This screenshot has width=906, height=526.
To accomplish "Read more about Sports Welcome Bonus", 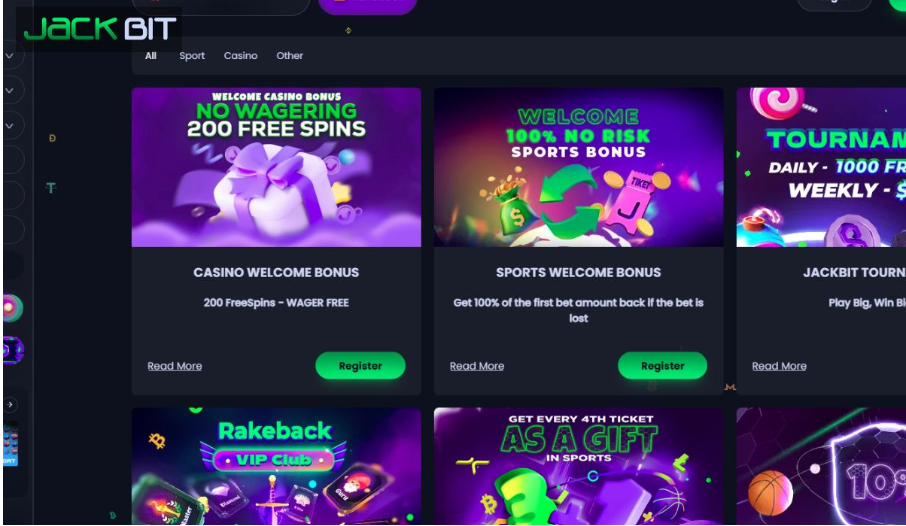I will coord(477,366).
